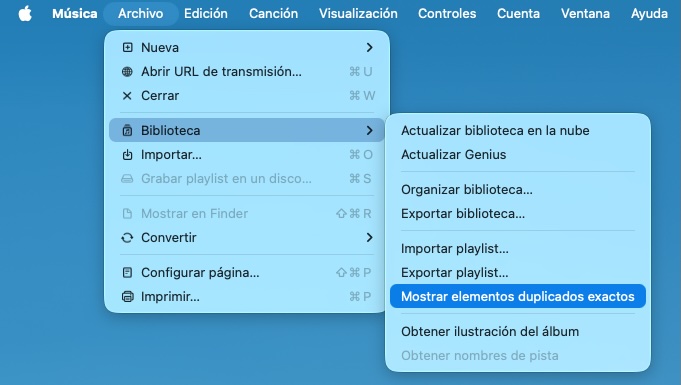Choose Exportar biblioteca…
Viewport: 681px width, 385px height.
[518, 213]
